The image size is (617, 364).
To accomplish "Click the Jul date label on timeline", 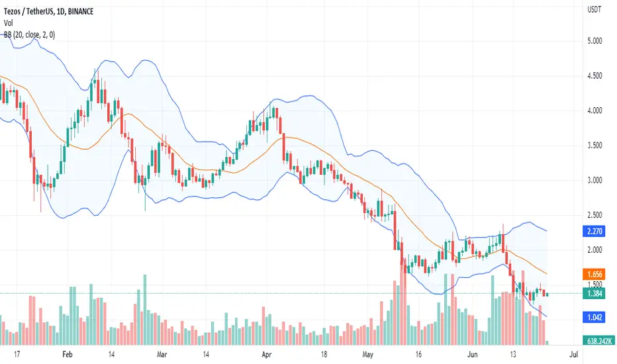I will [x=574, y=355].
